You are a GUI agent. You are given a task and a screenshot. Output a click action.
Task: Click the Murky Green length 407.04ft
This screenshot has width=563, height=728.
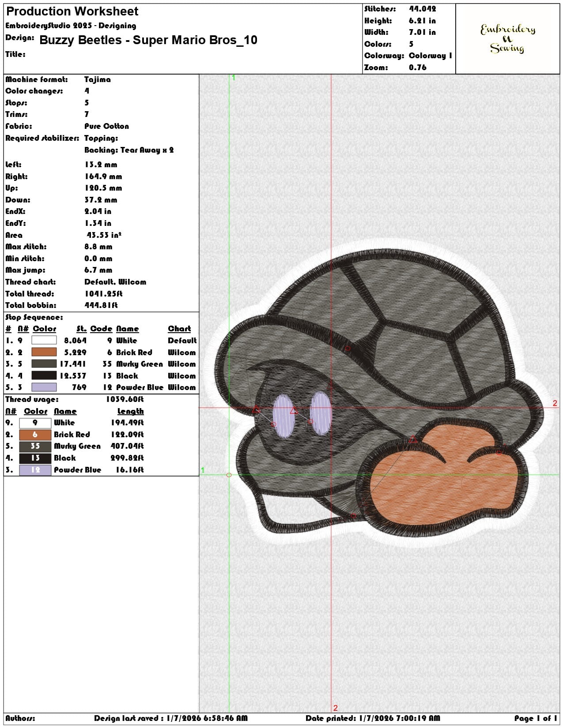127,446
